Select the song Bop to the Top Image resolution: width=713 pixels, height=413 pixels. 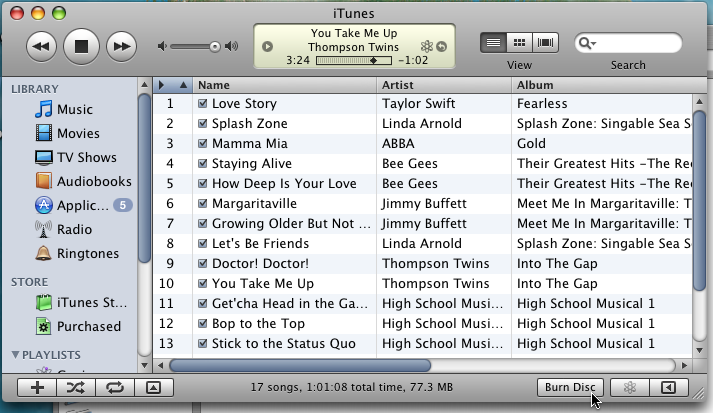pyautogui.click(x=258, y=324)
